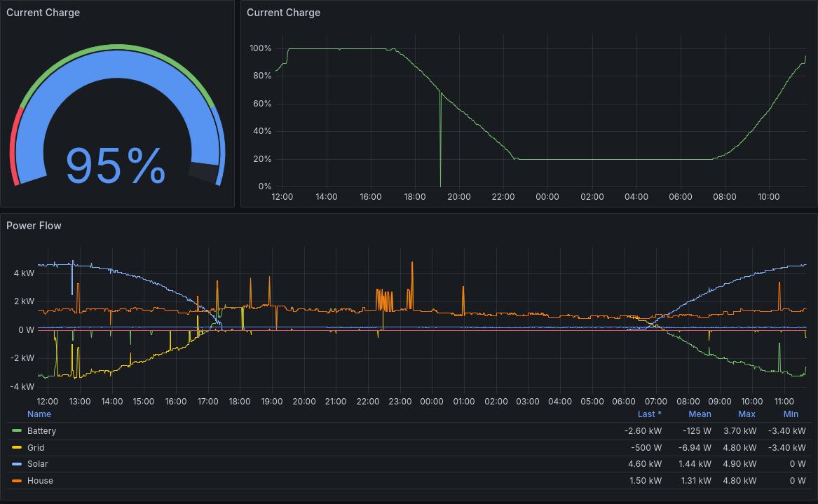Sort the legend by the Last * column
This screenshot has height=504, width=818.
(x=649, y=414)
